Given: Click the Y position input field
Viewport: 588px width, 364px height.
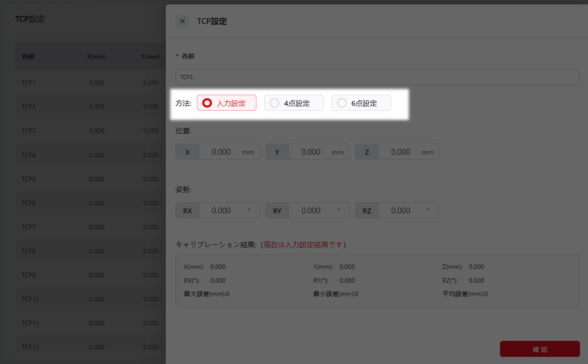Looking at the screenshot, I should tap(311, 152).
